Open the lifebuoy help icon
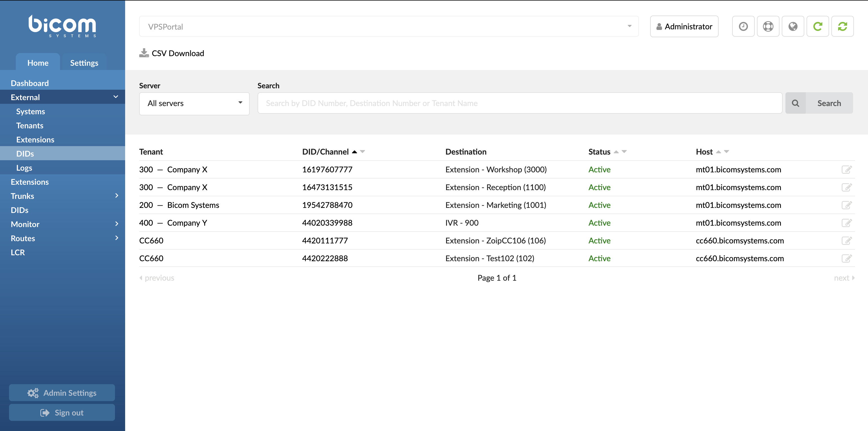 (x=768, y=26)
